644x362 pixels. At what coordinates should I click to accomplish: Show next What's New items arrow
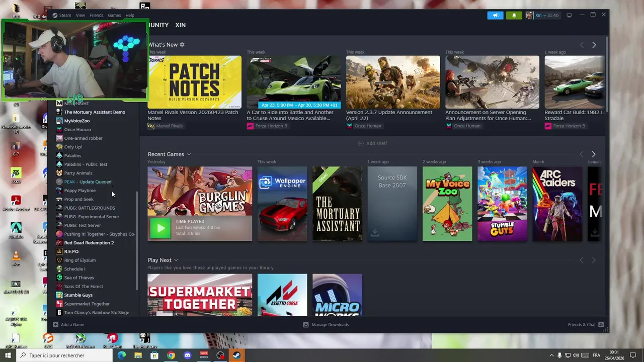(594, 45)
